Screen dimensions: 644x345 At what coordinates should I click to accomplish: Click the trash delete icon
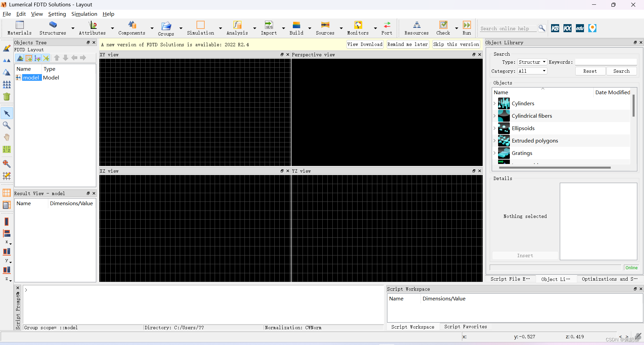(7, 97)
